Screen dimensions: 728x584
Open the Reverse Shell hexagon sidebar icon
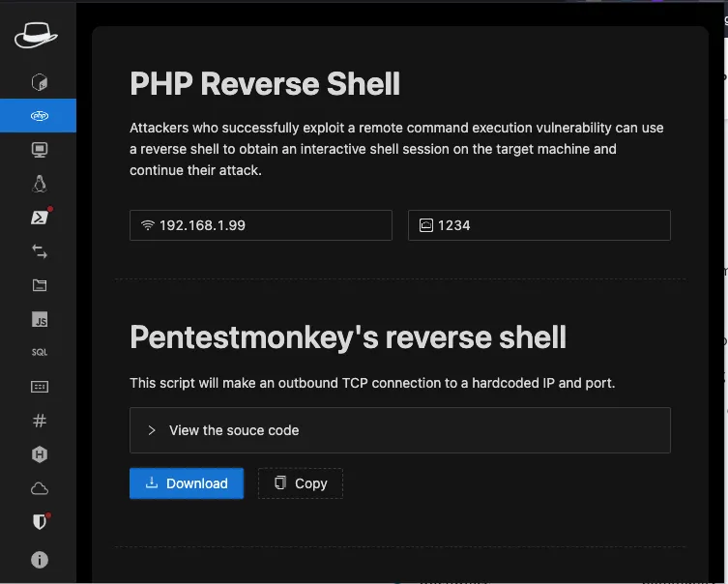pos(39,82)
